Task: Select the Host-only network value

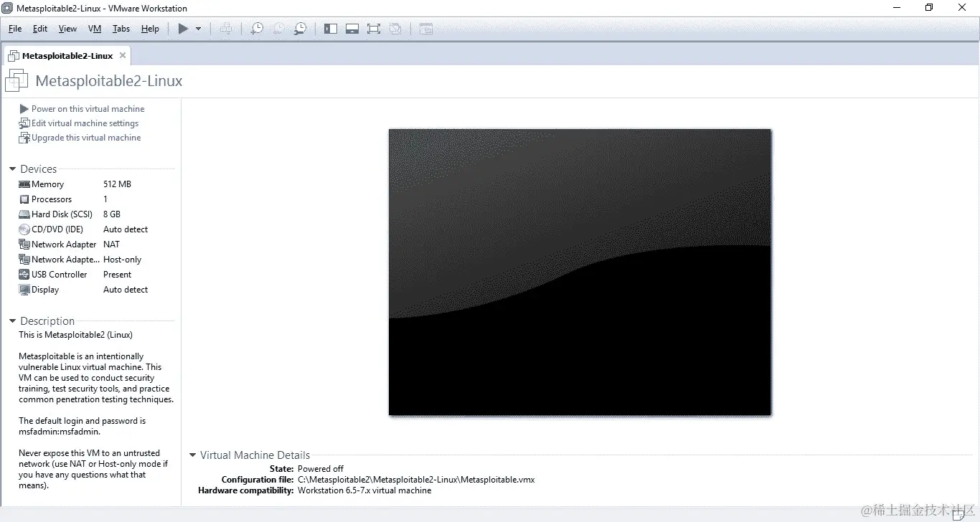Action: 122,260
